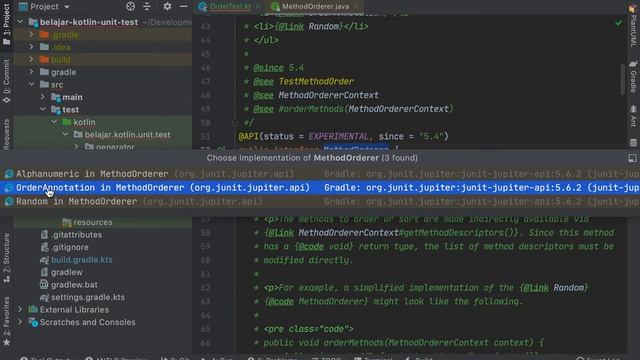Toggle the PlantUML tool window button
640x360 pixels.
click(633, 25)
